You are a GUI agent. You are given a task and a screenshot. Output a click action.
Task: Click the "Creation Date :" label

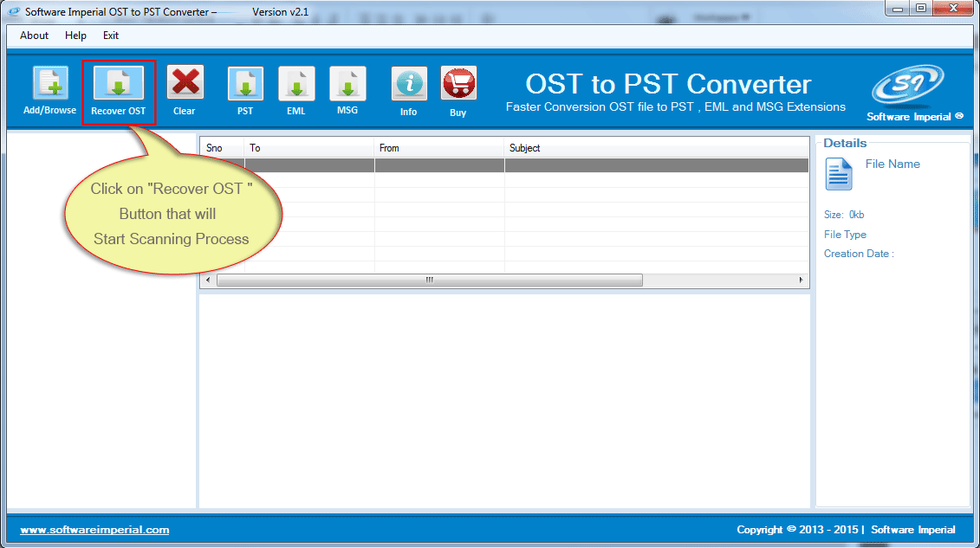[x=859, y=254]
